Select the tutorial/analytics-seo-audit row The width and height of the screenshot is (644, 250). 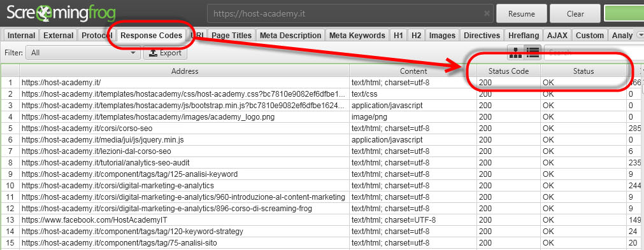tap(185, 163)
